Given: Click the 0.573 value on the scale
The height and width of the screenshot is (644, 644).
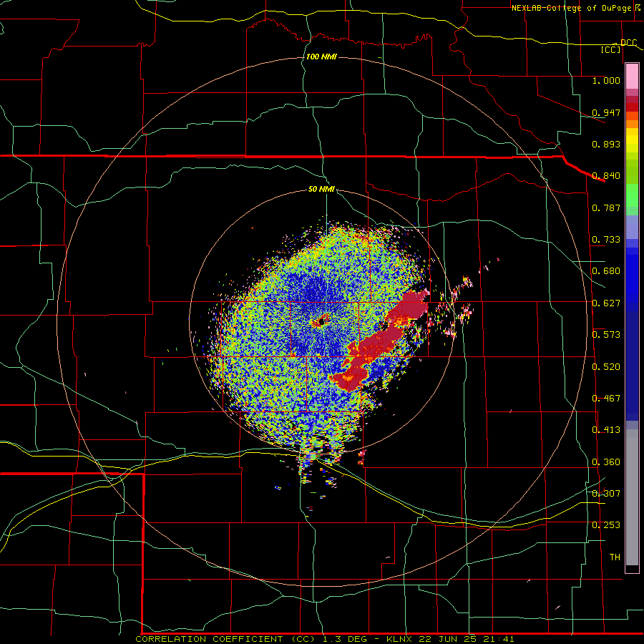Looking at the screenshot, I should 606,335.
